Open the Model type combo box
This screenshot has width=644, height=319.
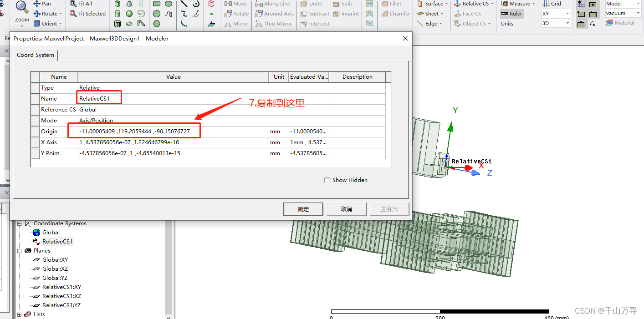tap(623, 4)
